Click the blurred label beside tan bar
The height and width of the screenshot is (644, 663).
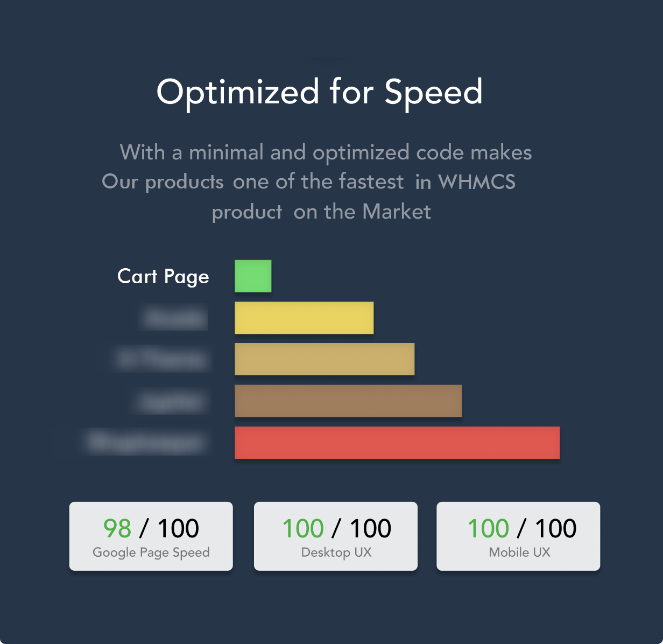(161, 359)
